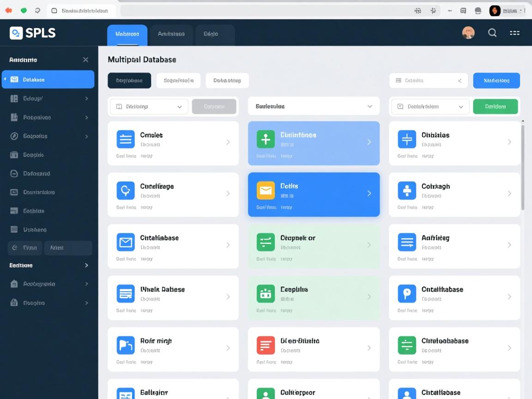Click the green button in filter row
532x399 pixels.
(x=495, y=106)
